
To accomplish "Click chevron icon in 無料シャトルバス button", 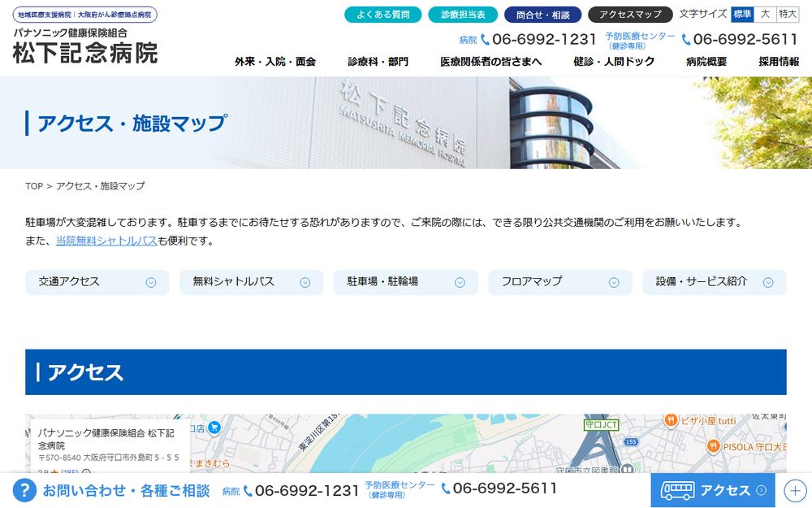I will 305,283.
